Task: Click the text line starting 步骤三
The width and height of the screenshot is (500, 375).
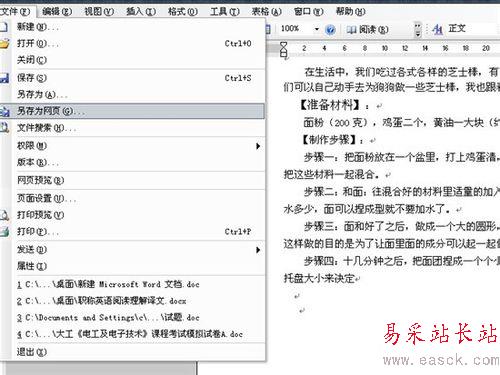Action: pos(402,227)
